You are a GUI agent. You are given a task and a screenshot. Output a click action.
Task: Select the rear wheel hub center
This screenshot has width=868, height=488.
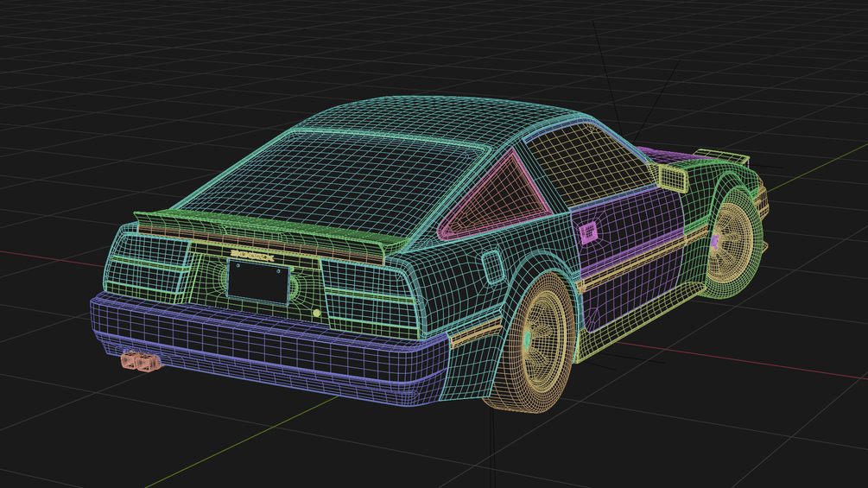[527, 339]
